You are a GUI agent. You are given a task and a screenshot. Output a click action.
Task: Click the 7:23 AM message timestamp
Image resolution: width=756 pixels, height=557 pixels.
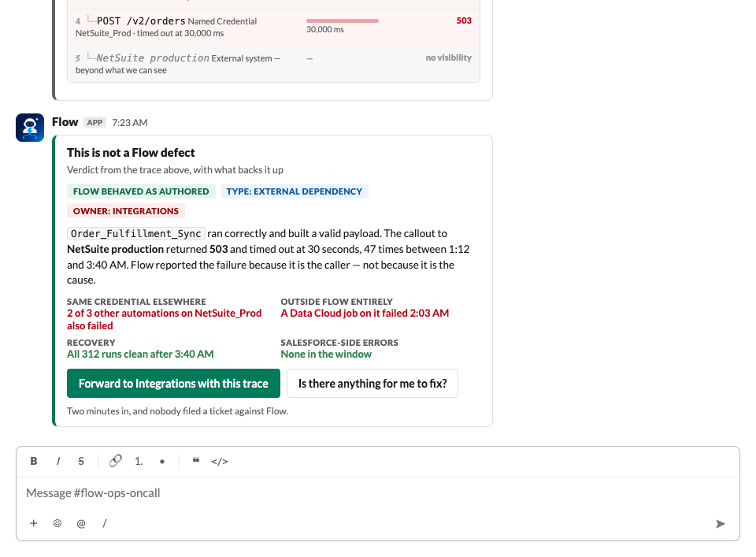[x=130, y=122]
